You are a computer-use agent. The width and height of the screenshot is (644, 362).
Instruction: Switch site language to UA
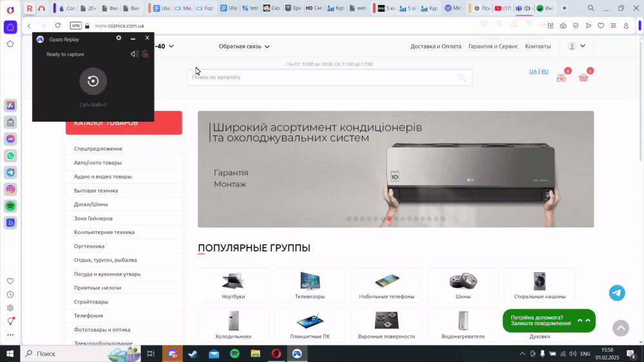[533, 71]
